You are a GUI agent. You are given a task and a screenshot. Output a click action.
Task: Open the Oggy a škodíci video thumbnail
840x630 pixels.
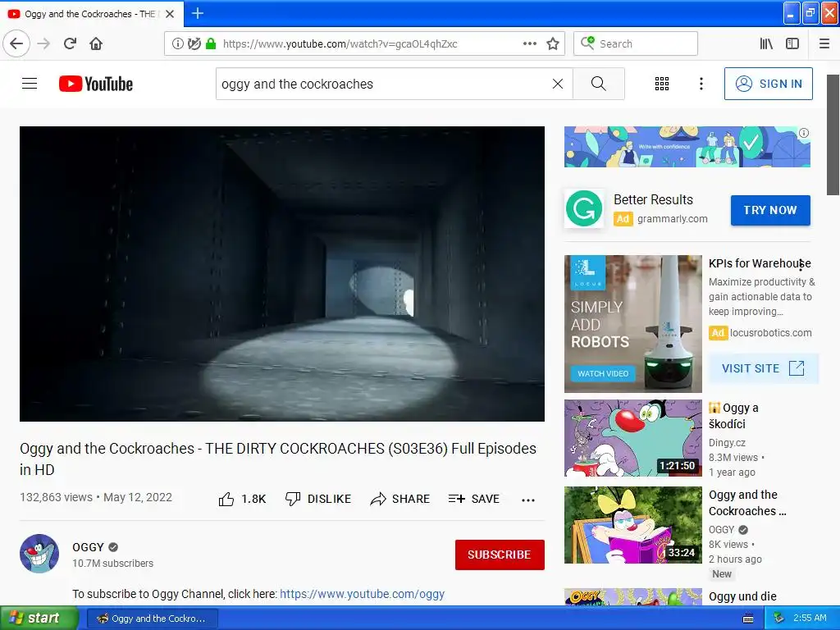[632, 438]
